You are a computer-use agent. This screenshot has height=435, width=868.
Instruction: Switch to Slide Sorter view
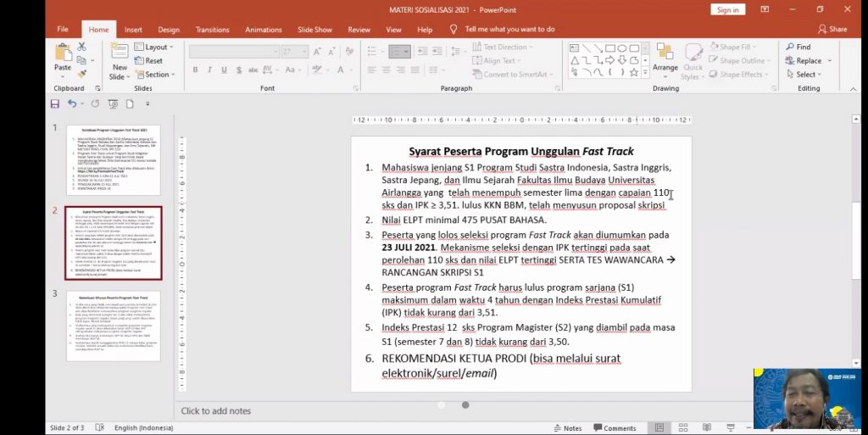coord(682,428)
